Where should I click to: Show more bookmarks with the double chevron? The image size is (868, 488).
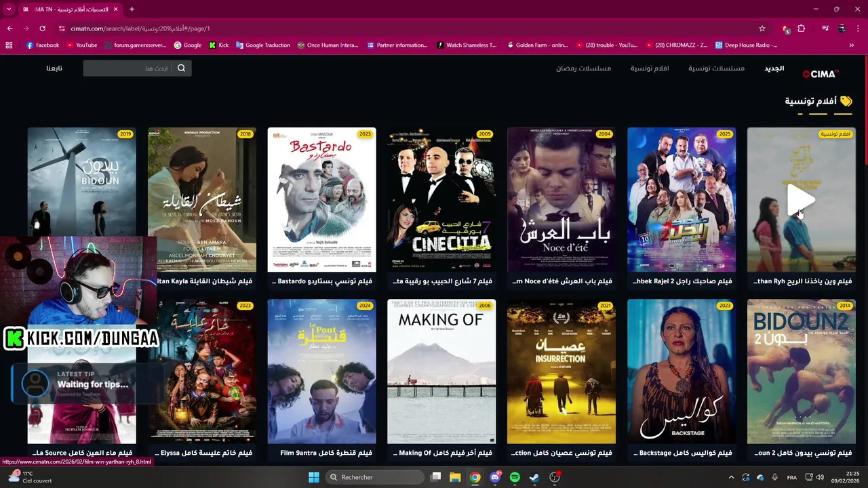click(x=852, y=45)
